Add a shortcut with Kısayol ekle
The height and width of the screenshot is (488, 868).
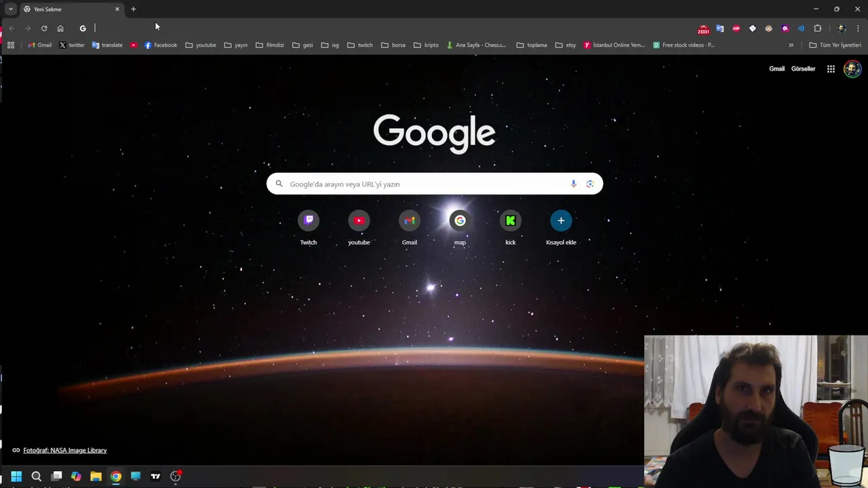click(561, 228)
